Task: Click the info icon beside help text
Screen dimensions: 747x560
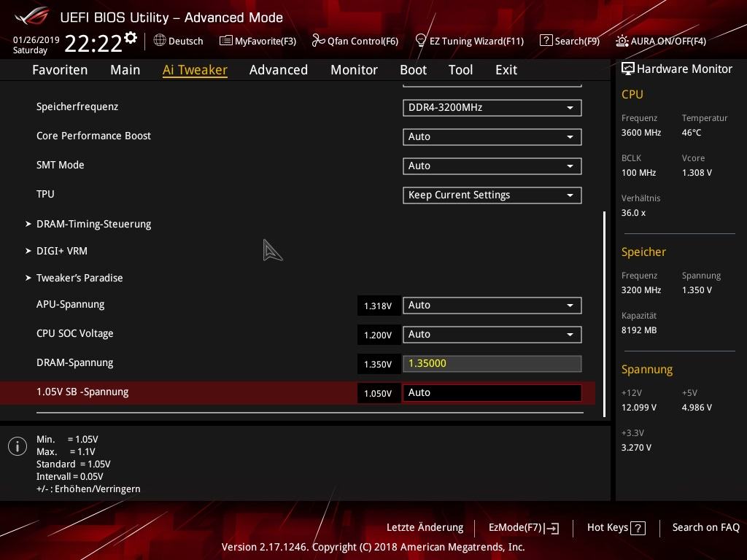Action: (18, 446)
